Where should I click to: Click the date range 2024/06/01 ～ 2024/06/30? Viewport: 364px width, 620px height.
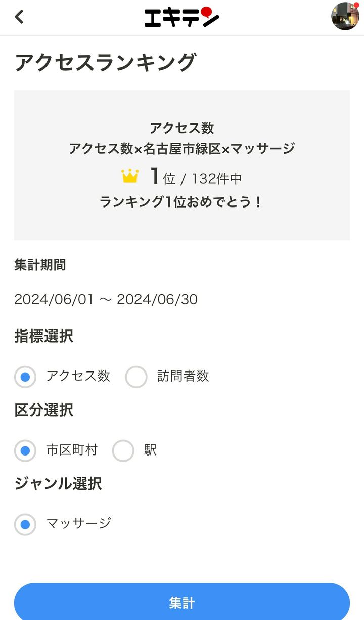(106, 299)
